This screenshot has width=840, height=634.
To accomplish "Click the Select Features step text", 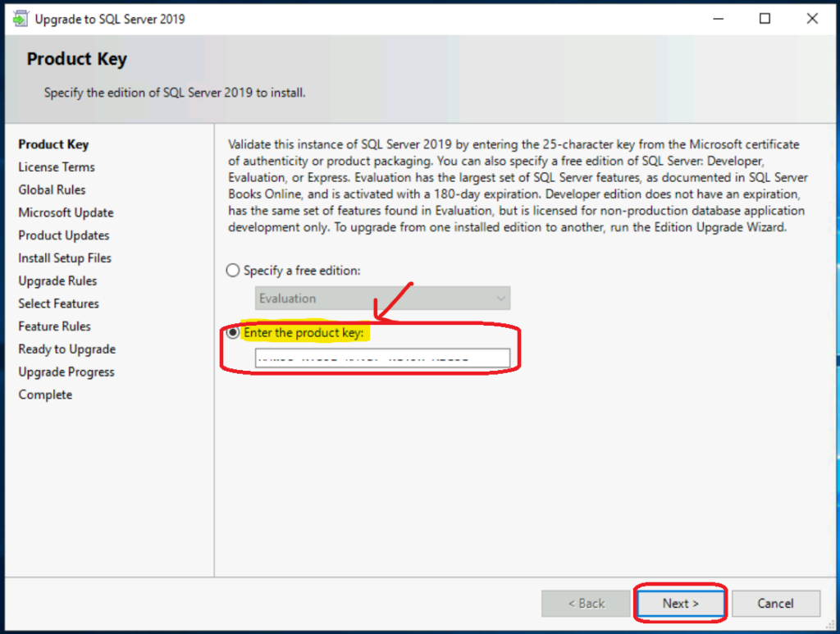I will point(58,303).
